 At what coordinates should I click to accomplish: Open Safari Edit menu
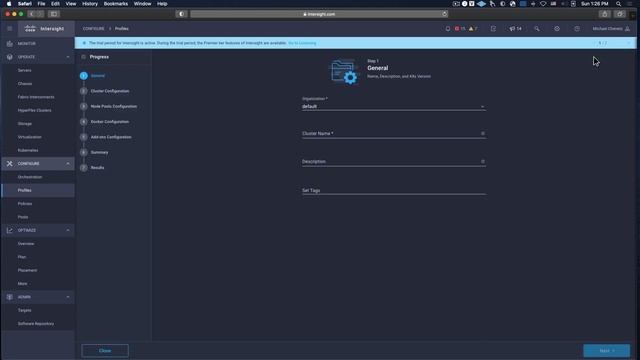click(55, 4)
